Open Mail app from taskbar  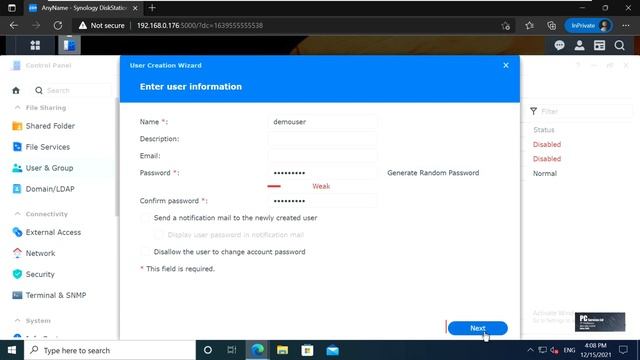(x=333, y=350)
